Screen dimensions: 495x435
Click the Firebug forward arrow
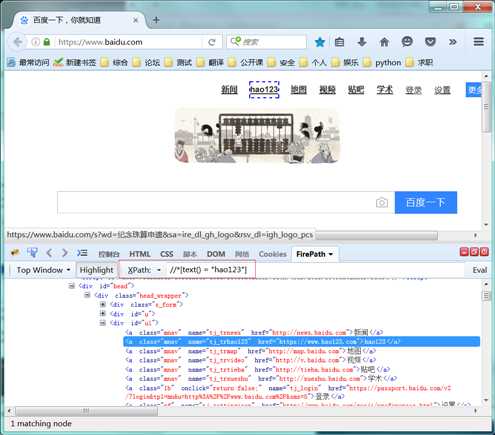(64, 253)
